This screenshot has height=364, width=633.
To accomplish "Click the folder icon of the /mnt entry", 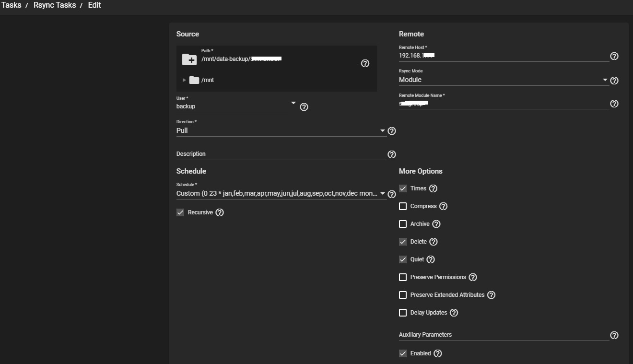I will tap(194, 80).
